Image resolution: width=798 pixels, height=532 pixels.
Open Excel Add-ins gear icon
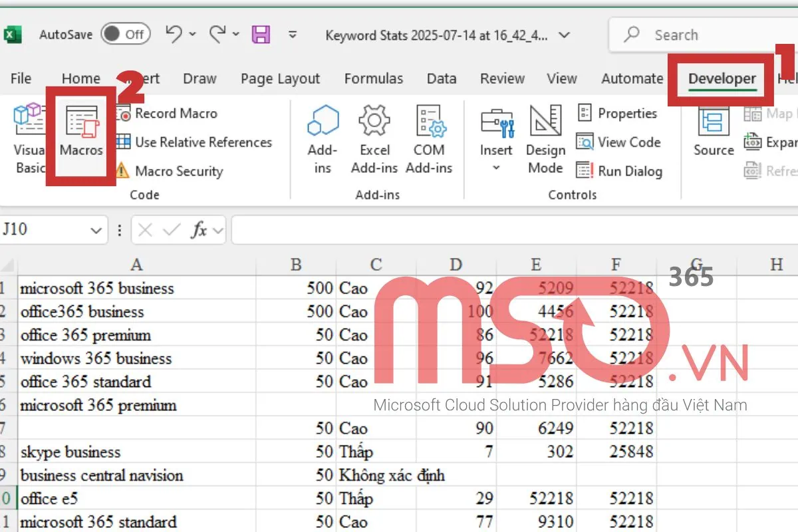pos(374,123)
